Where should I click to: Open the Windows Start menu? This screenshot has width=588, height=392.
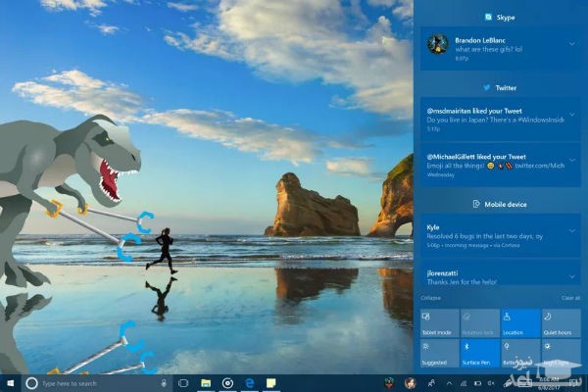click(11, 383)
